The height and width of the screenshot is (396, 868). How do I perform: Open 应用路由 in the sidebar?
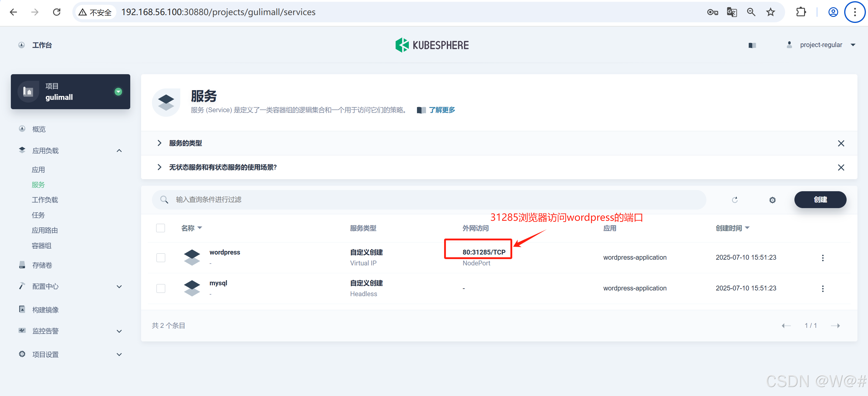click(45, 230)
